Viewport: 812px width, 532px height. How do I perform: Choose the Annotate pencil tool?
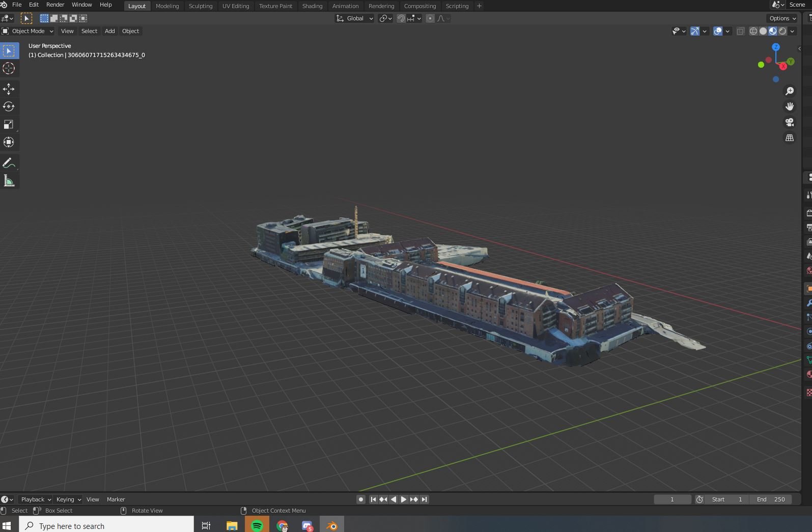click(9, 163)
